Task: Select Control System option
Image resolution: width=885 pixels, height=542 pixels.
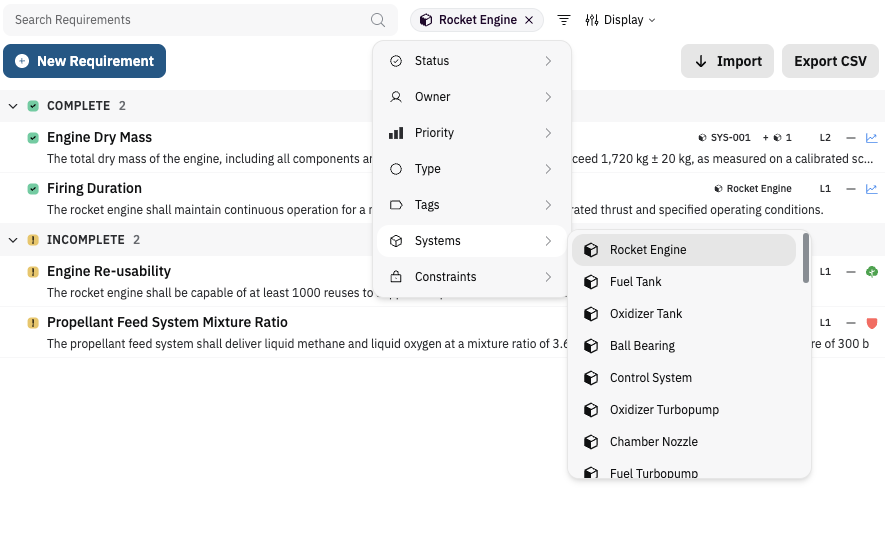Action: (684, 378)
